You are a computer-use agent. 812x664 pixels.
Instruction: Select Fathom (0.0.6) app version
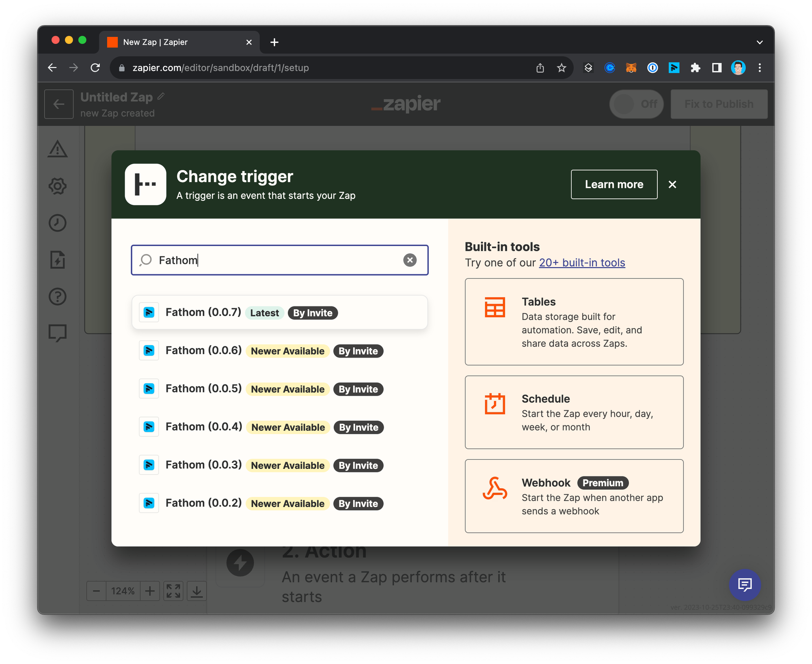pyautogui.click(x=279, y=351)
